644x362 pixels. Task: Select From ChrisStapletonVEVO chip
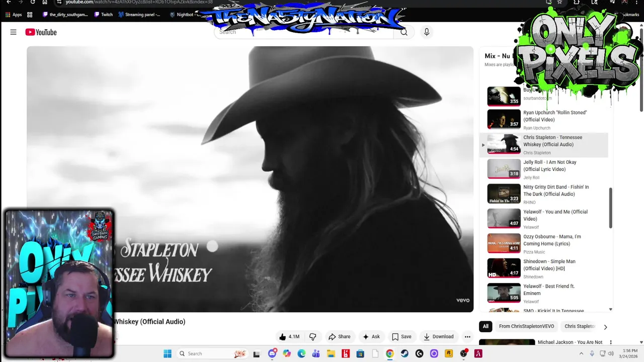pyautogui.click(x=526, y=326)
